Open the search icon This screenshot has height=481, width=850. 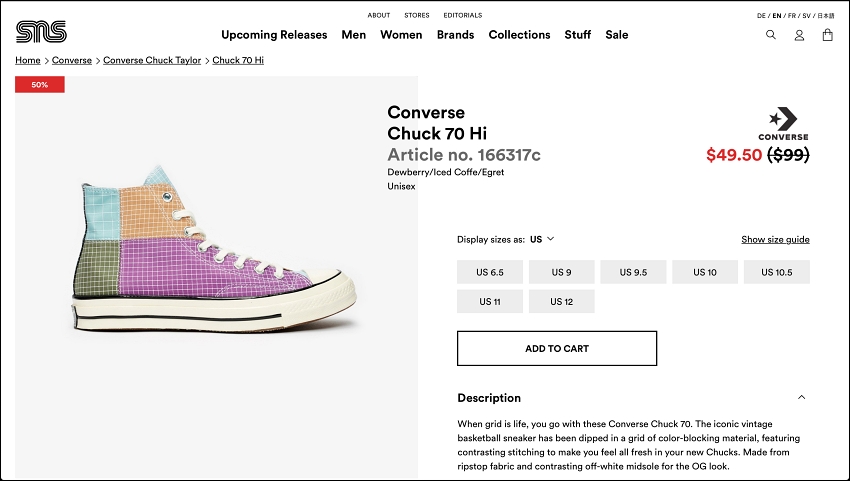coord(770,35)
